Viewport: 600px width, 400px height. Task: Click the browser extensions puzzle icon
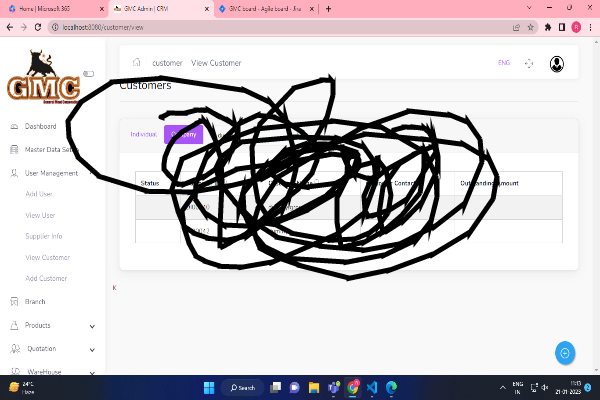(547, 27)
